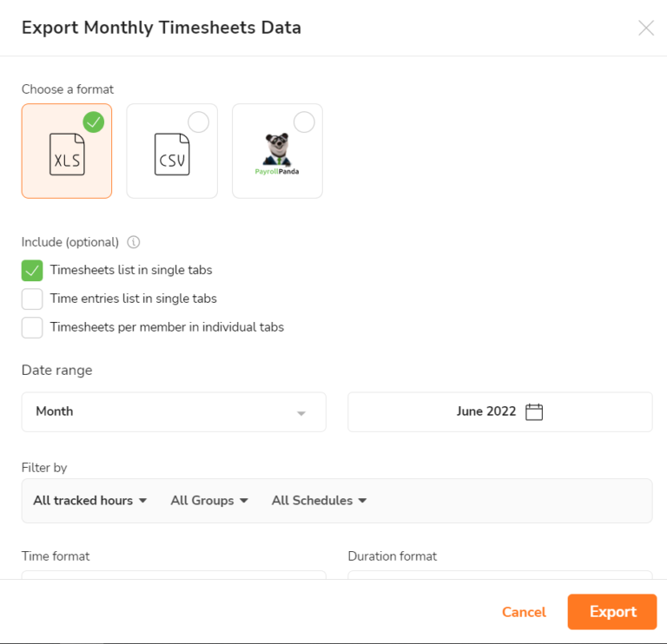Uncheck Timesheets list in single tabs
The height and width of the screenshot is (644, 667).
(32, 270)
